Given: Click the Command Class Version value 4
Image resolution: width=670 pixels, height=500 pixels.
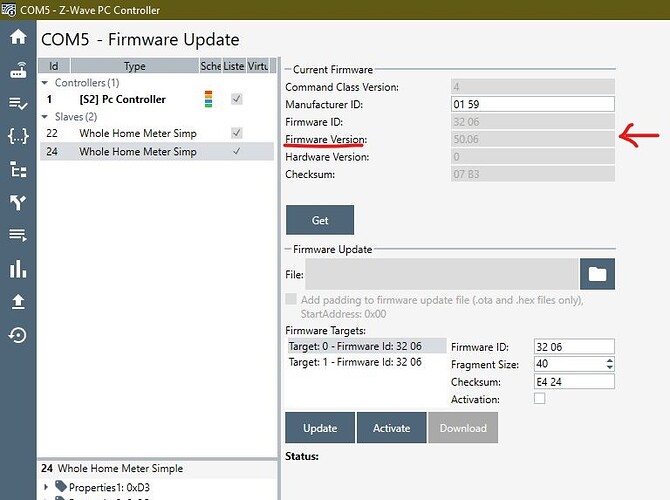Looking at the screenshot, I should [x=533, y=87].
